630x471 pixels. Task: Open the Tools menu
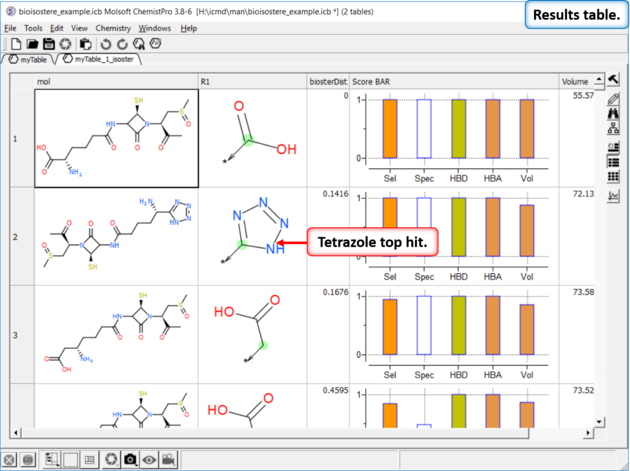[x=33, y=28]
